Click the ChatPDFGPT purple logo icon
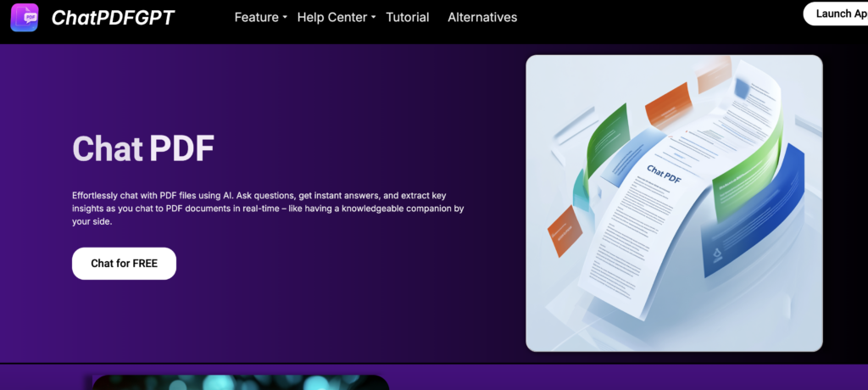Viewport: 868px width, 390px height. 25,18
